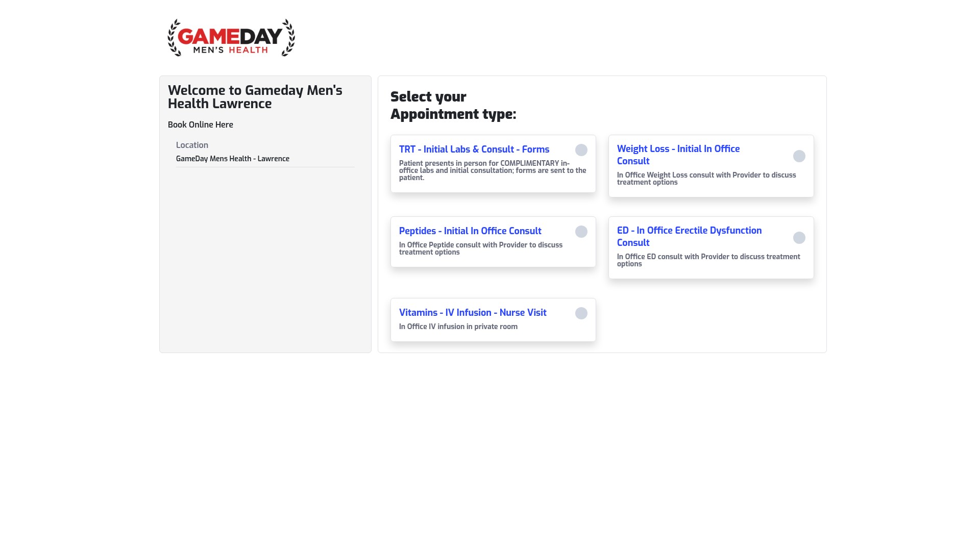The width and height of the screenshot is (980, 551).
Task: Click the TRT complimentary labs description text
Action: pyautogui.click(x=493, y=170)
